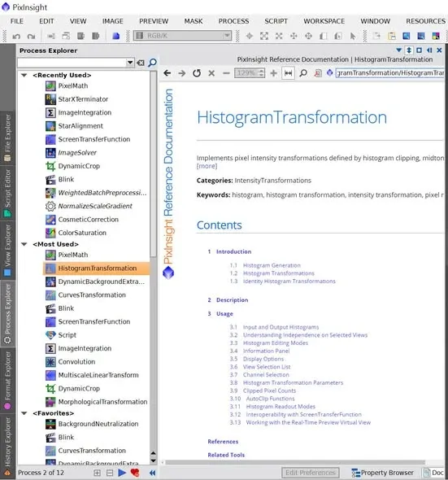Image resolution: width=448 pixels, height=480 pixels.
Task: Collapse the Most Used group
Action: [24, 244]
